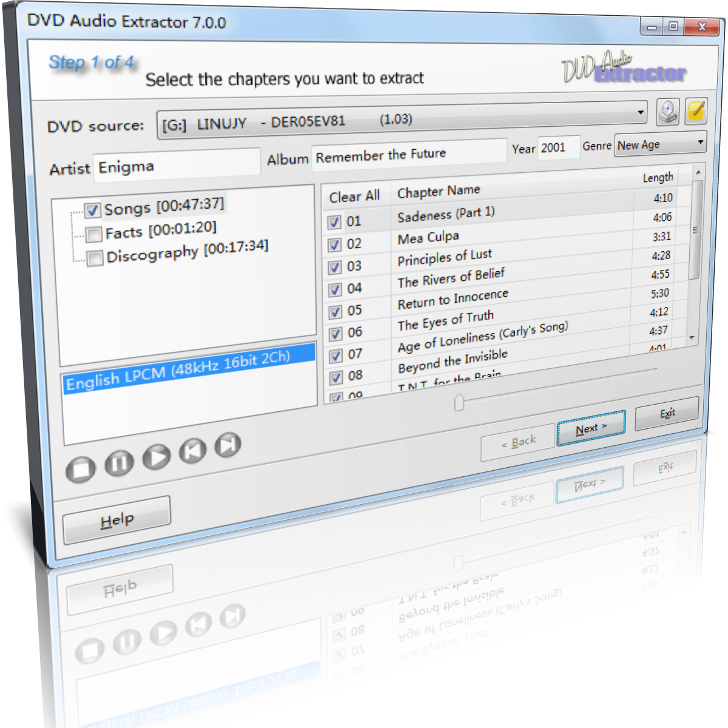Click length value 5:30
Screen dimensions: 728x728
pyautogui.click(x=660, y=293)
